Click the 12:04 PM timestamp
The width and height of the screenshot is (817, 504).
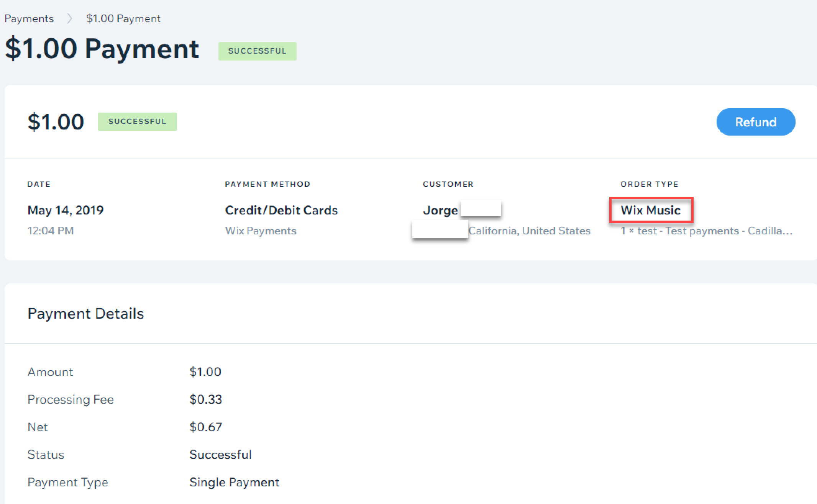pos(51,231)
